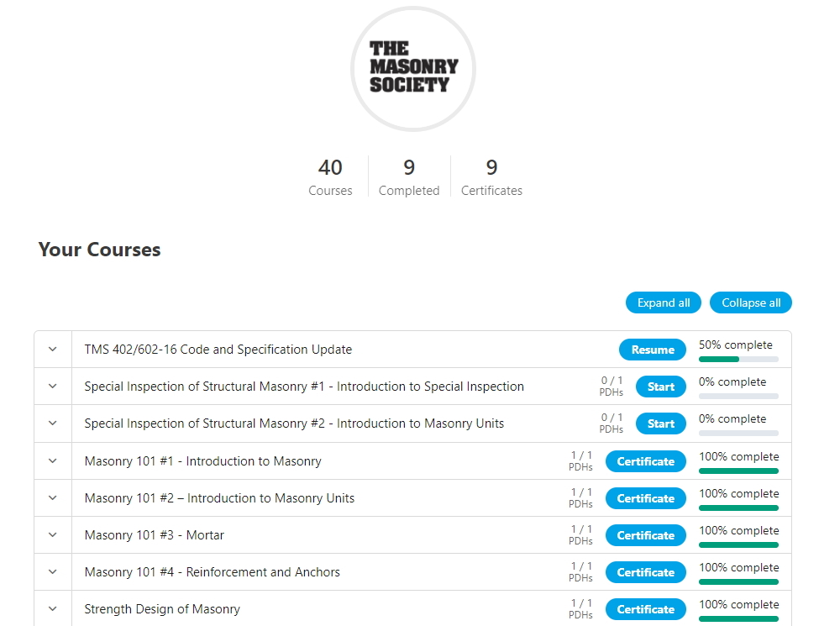
Task: Expand Special Inspection #1 course chevron
Action: [x=53, y=387]
